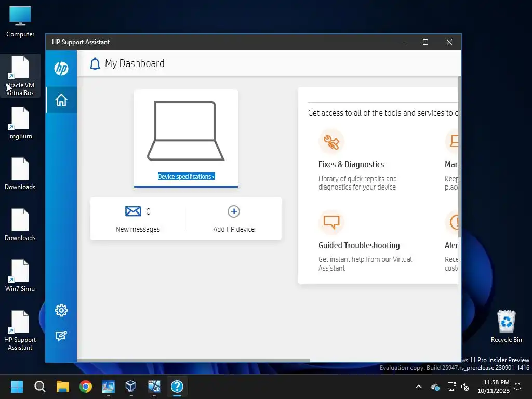Click the HP logo in sidebar
This screenshot has width=532, height=399.
(x=61, y=69)
